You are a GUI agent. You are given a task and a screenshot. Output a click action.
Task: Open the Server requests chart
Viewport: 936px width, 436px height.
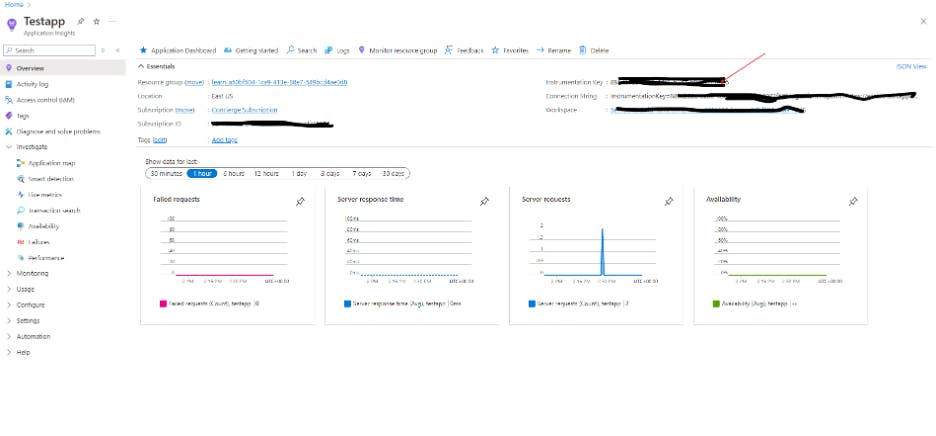pyautogui.click(x=596, y=256)
